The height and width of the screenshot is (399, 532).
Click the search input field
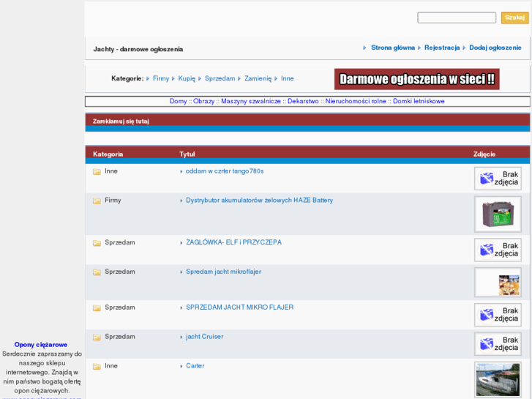tap(457, 18)
